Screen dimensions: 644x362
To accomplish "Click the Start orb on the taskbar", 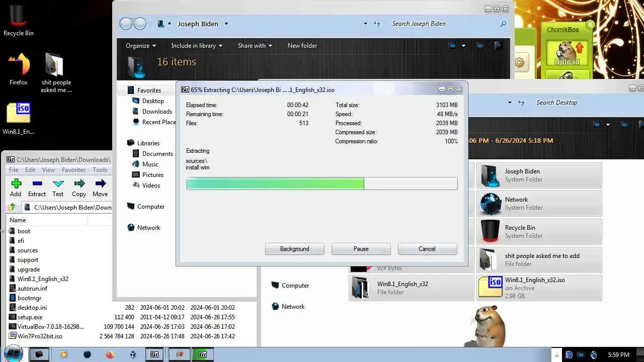I will pos(13,354).
